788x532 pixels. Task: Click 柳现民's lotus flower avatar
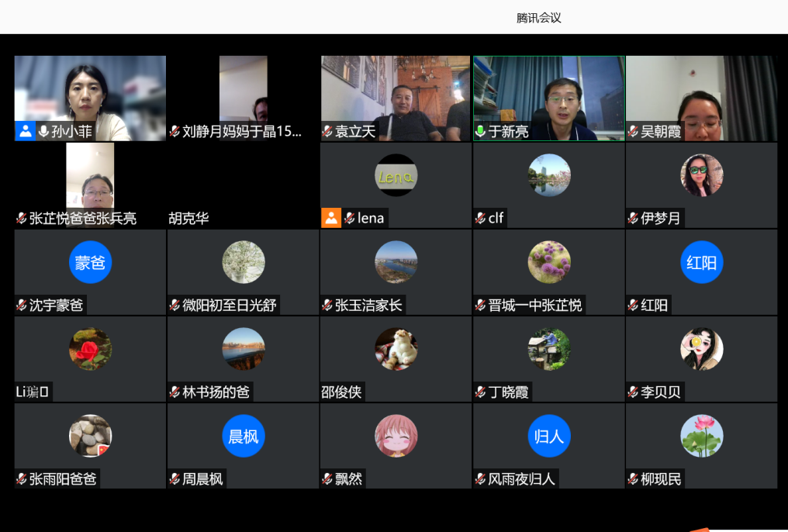[702, 436]
